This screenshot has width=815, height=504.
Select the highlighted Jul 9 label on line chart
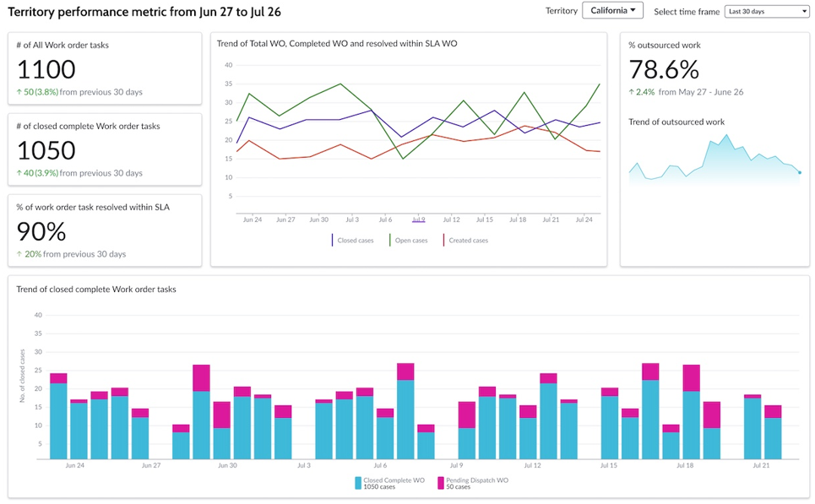pos(418,219)
